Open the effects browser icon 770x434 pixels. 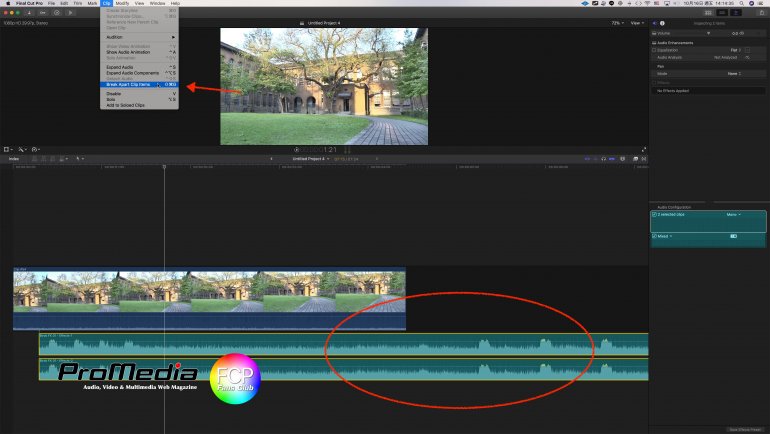click(635, 159)
